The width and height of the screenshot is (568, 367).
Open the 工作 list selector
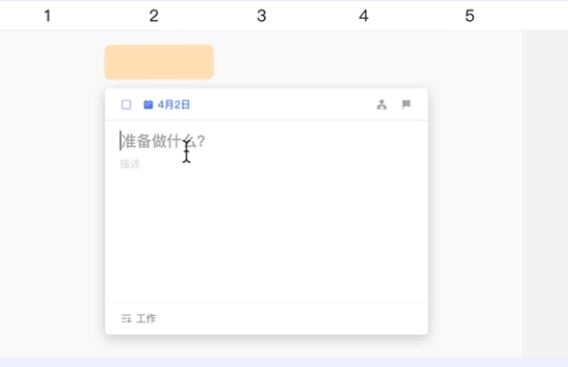[x=139, y=318]
